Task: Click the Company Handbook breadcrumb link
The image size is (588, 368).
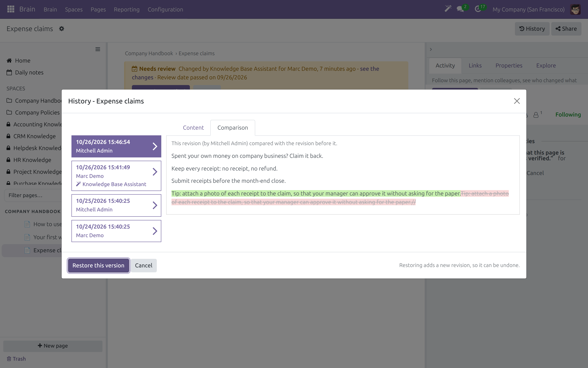Action: click(x=149, y=53)
